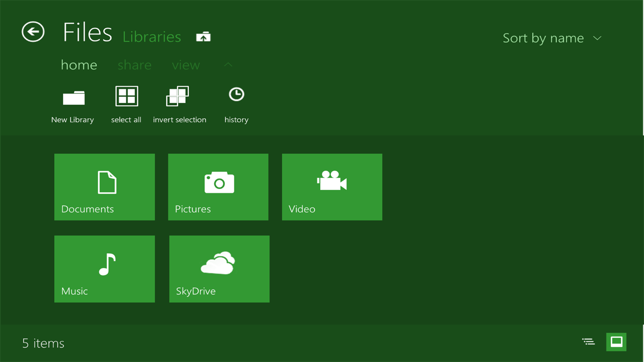Open the view tab

(186, 65)
